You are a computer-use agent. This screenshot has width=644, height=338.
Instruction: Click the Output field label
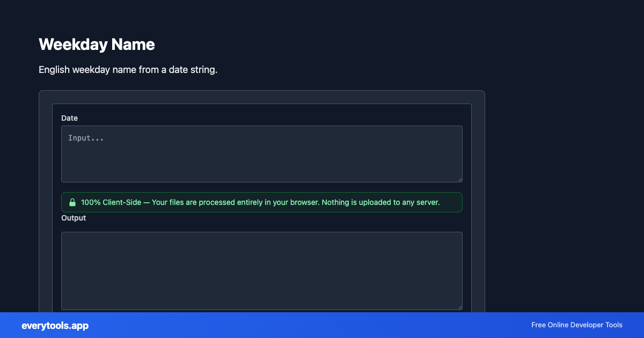coord(74,218)
